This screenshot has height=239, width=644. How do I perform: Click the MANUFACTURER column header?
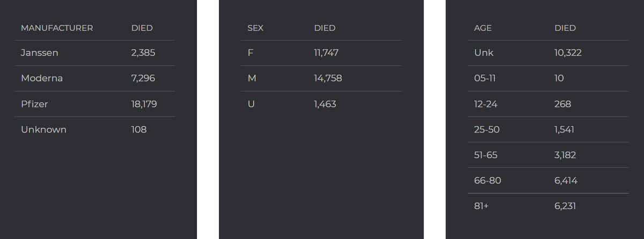(57, 28)
